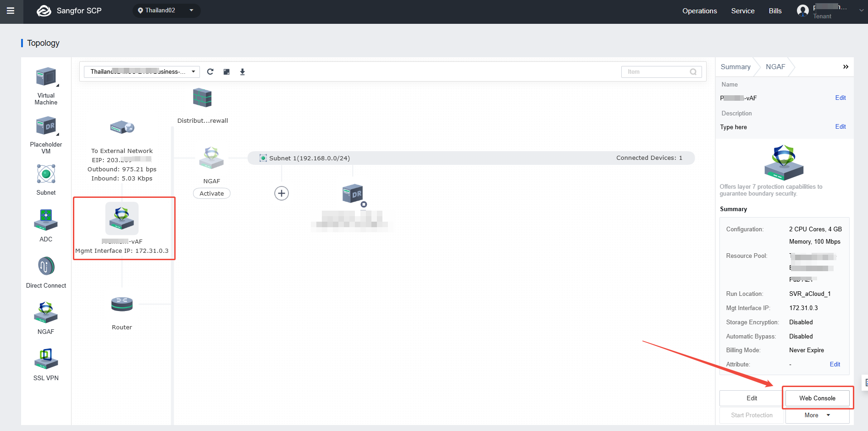Select the Placeholder VM palette icon
Viewport: 868px width, 431px height.
click(46, 126)
